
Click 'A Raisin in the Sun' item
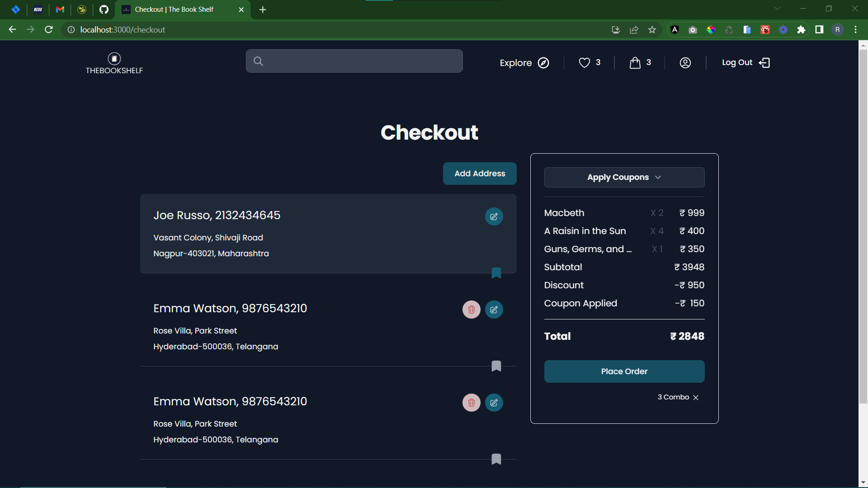point(624,231)
